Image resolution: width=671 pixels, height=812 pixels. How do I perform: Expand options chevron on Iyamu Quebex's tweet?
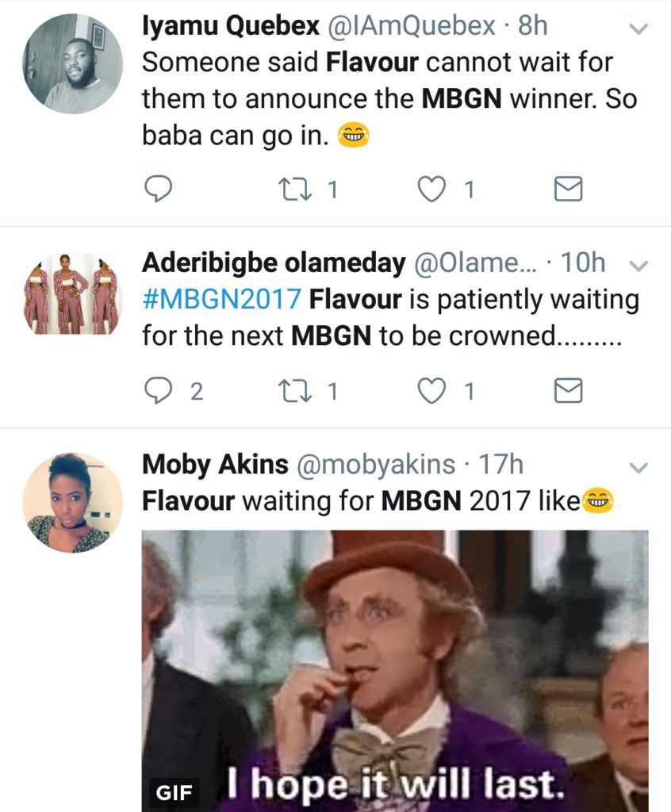(638, 28)
